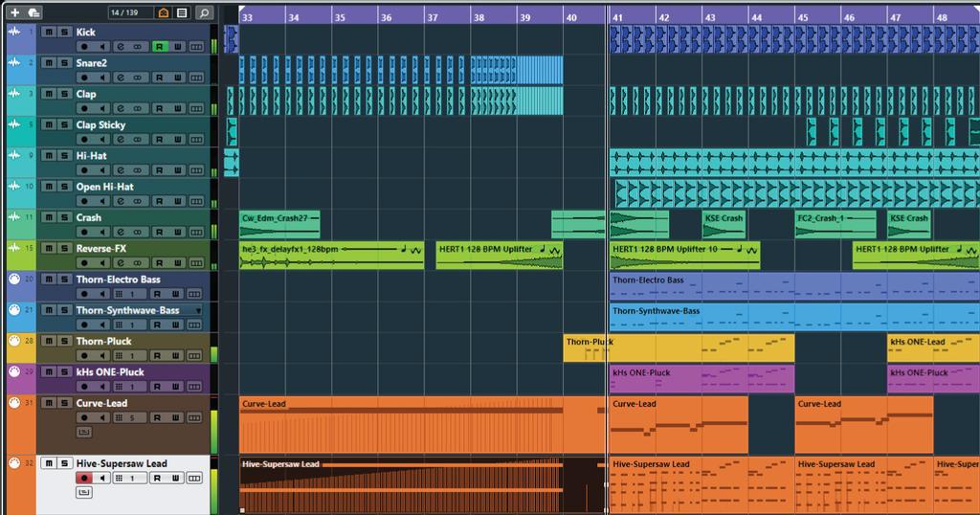Select the kHs ONE-Pluck part at bar 41

point(702,379)
